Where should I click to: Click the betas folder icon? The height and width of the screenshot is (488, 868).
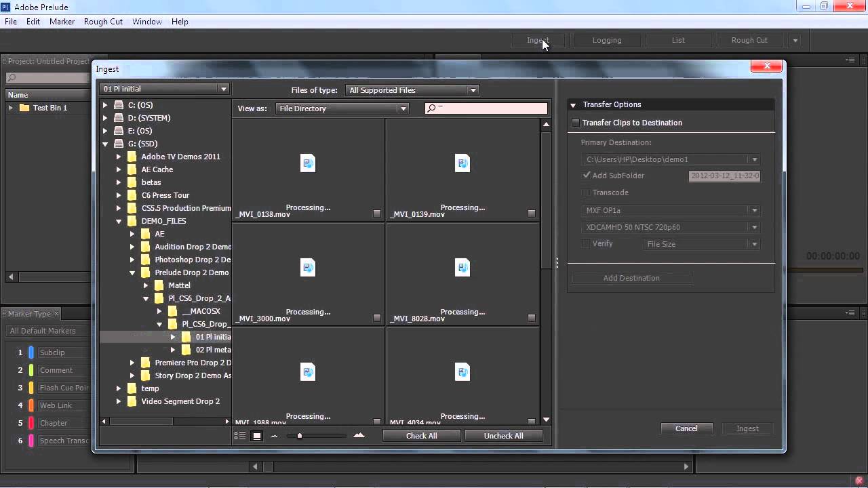[x=132, y=182]
